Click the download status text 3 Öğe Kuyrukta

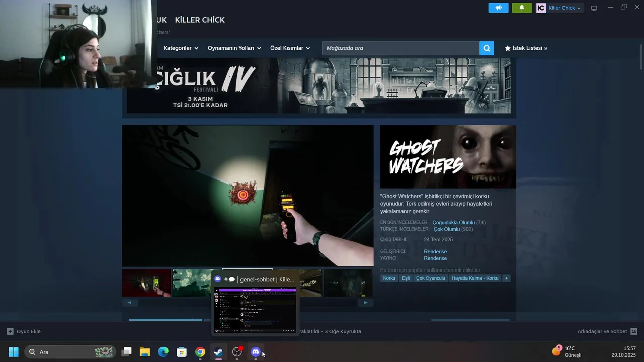[342, 331]
